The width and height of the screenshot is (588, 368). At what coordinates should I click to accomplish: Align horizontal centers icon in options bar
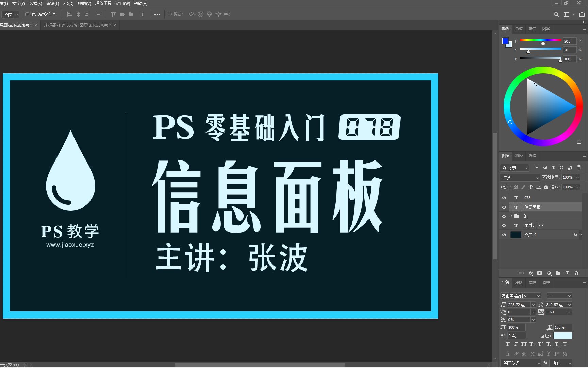point(78,14)
